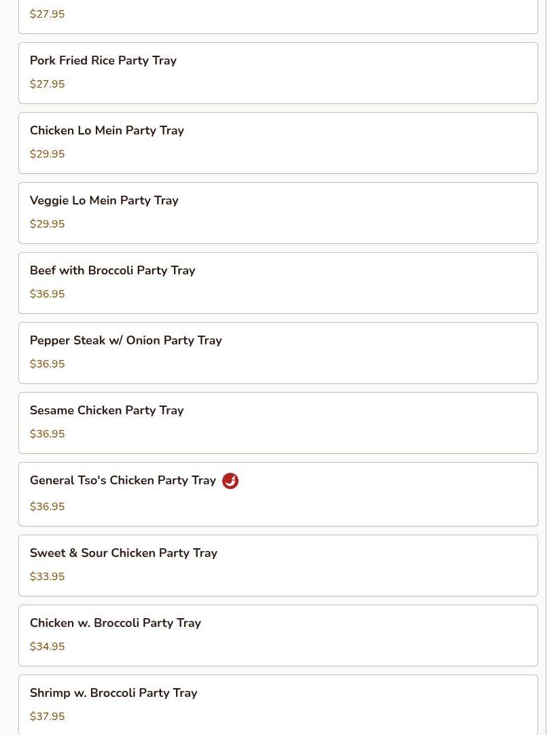Open General Tso's Chicken Party Tray title
The width and height of the screenshot is (560, 735).
(x=123, y=480)
